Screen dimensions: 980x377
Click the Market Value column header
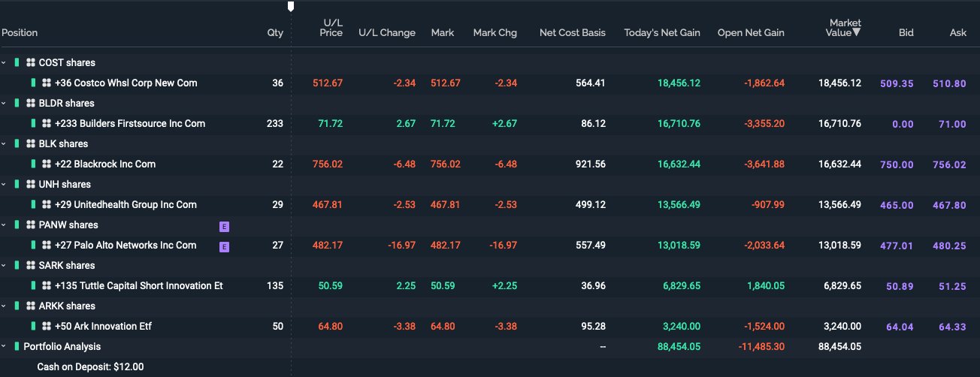click(x=843, y=28)
